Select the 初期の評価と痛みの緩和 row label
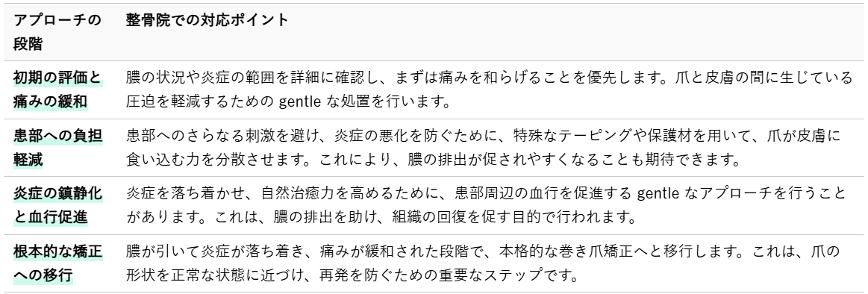Screen dimensions: 868x294 click(57, 90)
